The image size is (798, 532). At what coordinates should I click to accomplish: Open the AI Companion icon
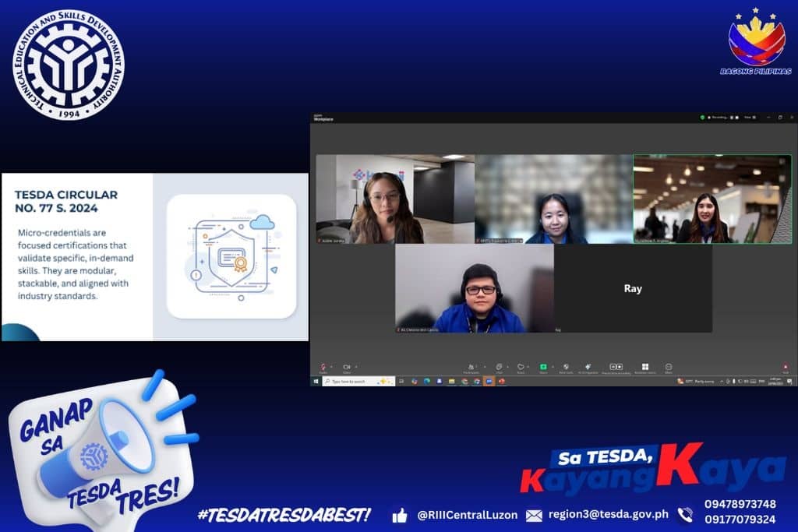point(588,367)
